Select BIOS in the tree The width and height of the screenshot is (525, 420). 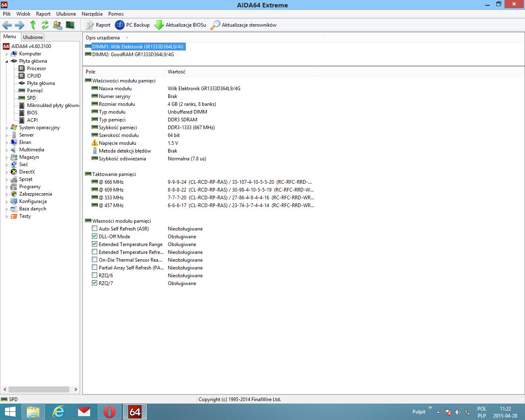(32, 113)
